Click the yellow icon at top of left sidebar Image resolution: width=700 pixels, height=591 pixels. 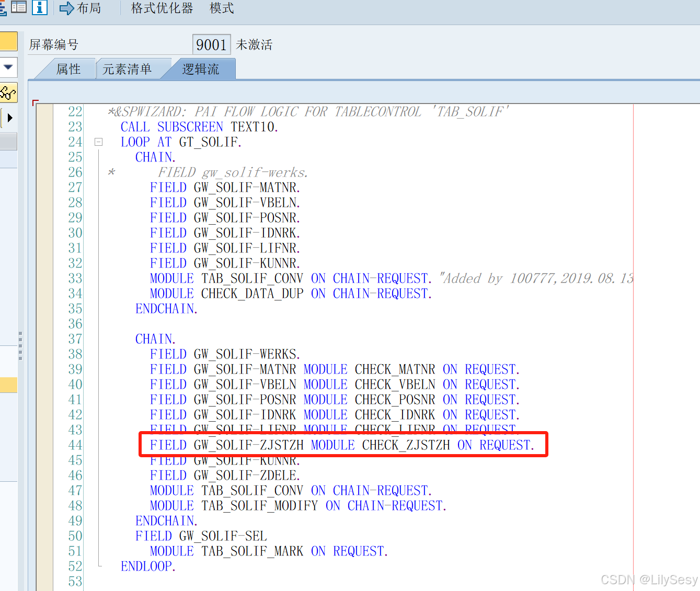(x=9, y=40)
